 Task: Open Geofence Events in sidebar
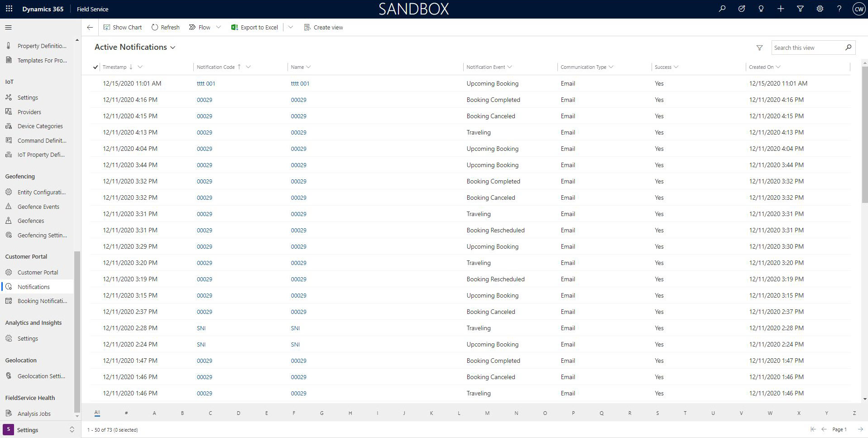tap(38, 207)
